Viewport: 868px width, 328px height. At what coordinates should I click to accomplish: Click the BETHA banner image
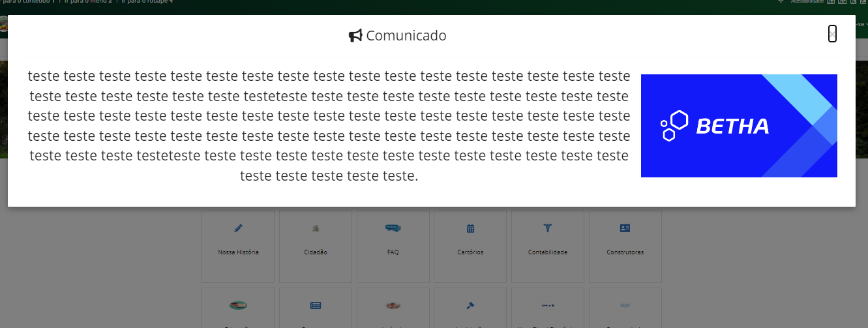(x=739, y=126)
